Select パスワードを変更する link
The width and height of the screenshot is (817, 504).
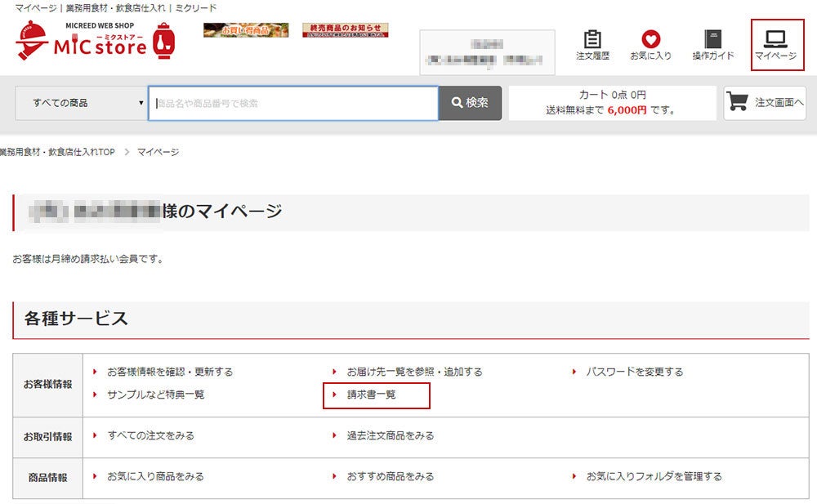634,372
